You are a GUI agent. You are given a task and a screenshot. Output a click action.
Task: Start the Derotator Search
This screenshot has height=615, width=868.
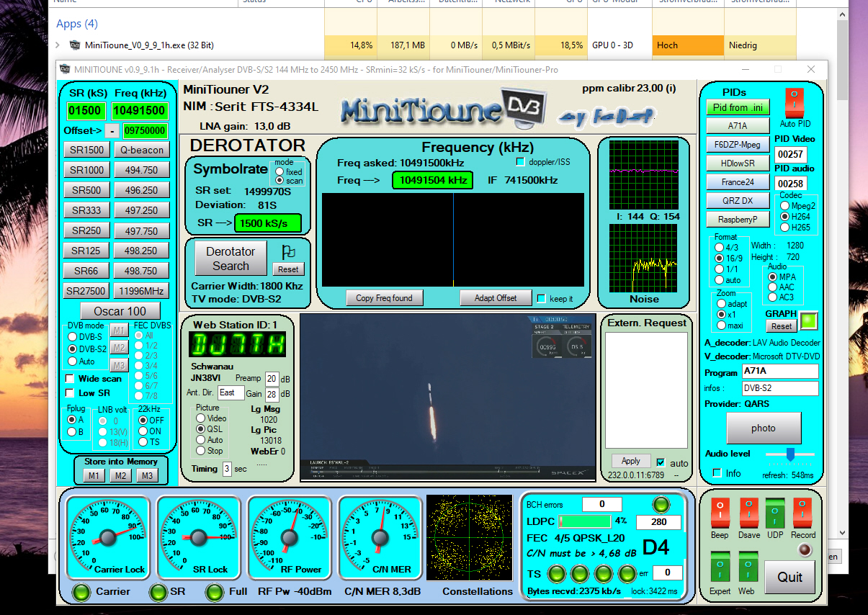pyautogui.click(x=231, y=259)
